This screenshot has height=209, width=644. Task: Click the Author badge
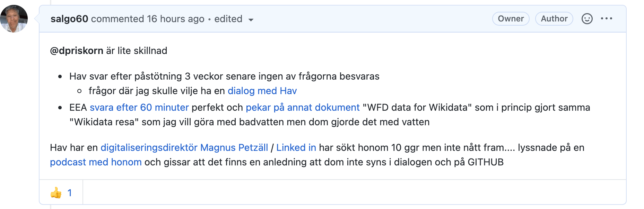click(554, 19)
